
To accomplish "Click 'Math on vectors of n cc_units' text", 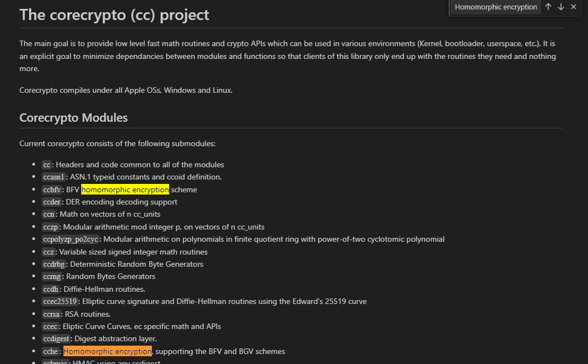I will (x=110, y=214).
